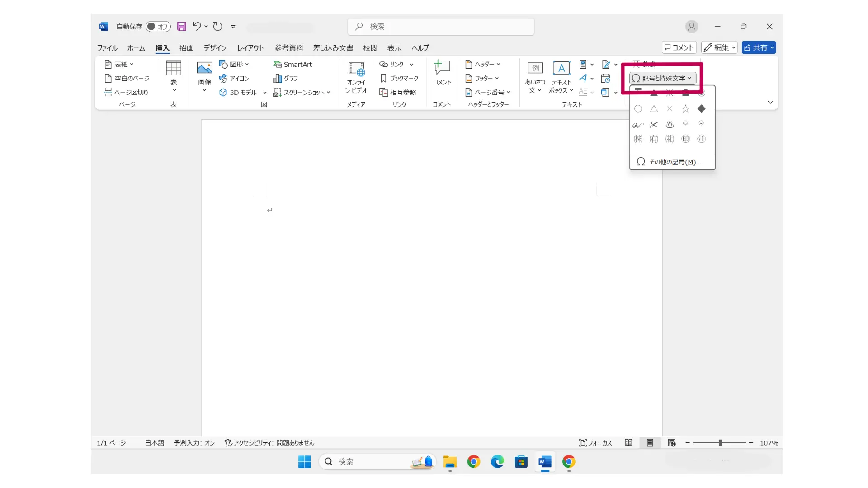This screenshot has height=488, width=868.
Task: Insert an アイコン graphic
Action: 234,79
